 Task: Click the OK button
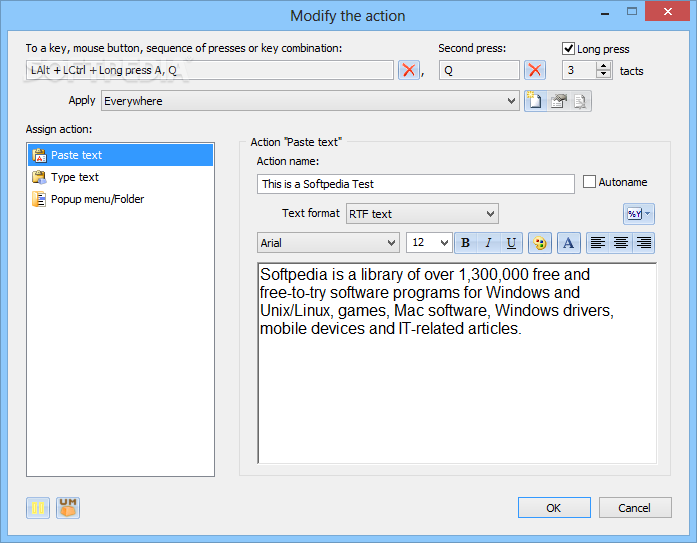[554, 507]
